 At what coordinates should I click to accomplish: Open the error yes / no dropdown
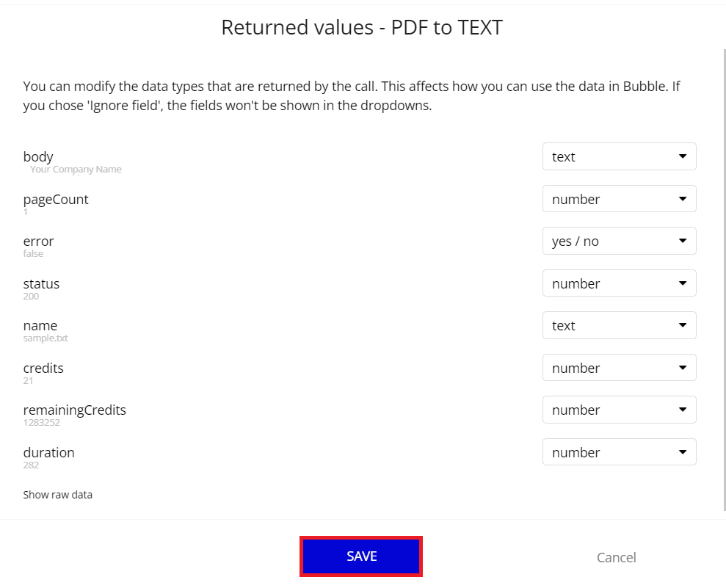click(x=619, y=241)
